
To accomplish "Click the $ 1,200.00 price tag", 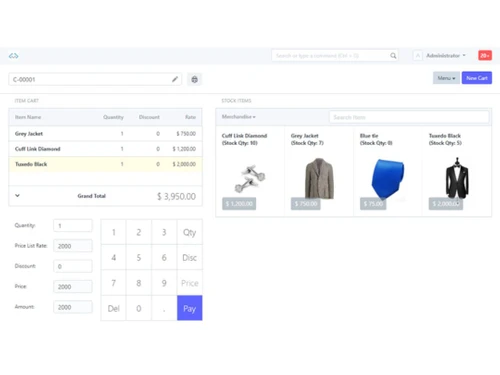I will pyautogui.click(x=239, y=204).
